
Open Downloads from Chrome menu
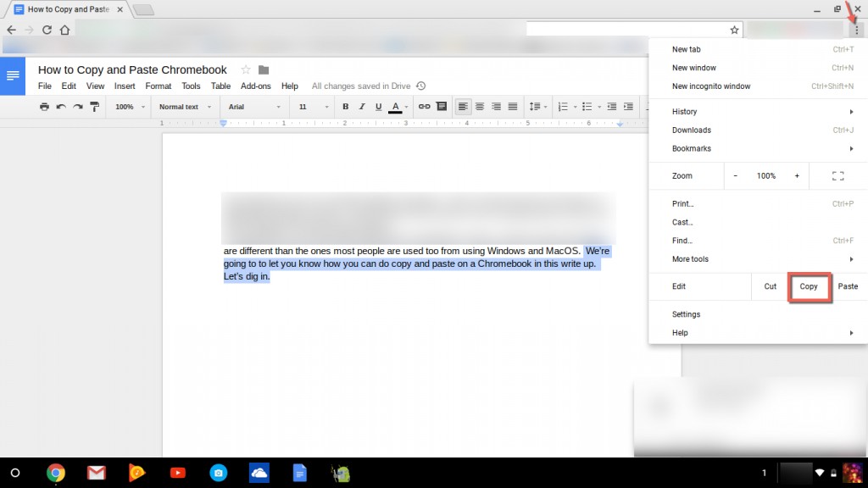[x=758, y=130]
